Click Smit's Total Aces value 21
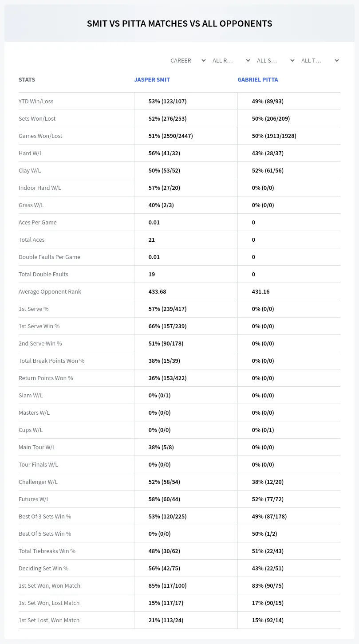This screenshot has height=644, width=359. [152, 240]
